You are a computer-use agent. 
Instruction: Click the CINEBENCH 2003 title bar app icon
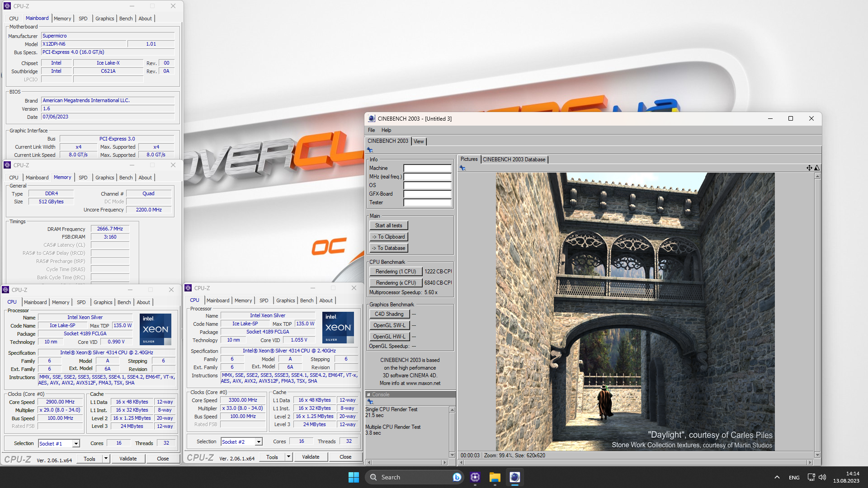click(372, 119)
